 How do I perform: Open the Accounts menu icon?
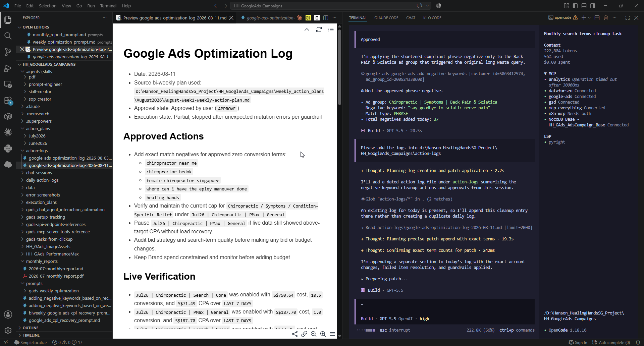point(8,314)
